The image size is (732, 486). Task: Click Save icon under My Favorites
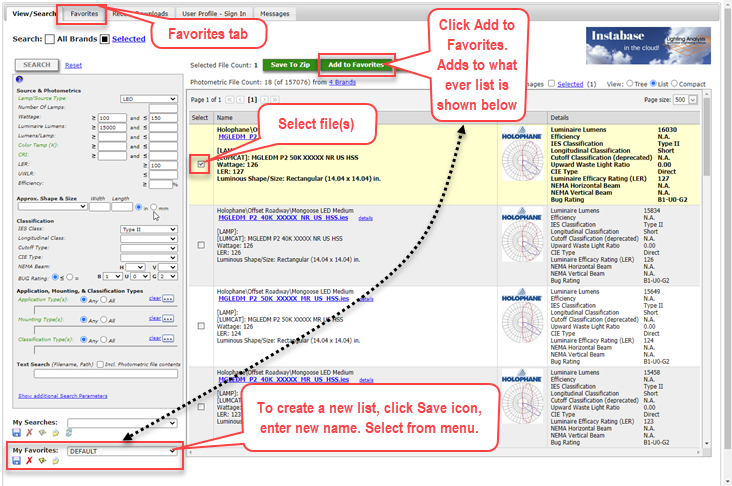click(17, 461)
